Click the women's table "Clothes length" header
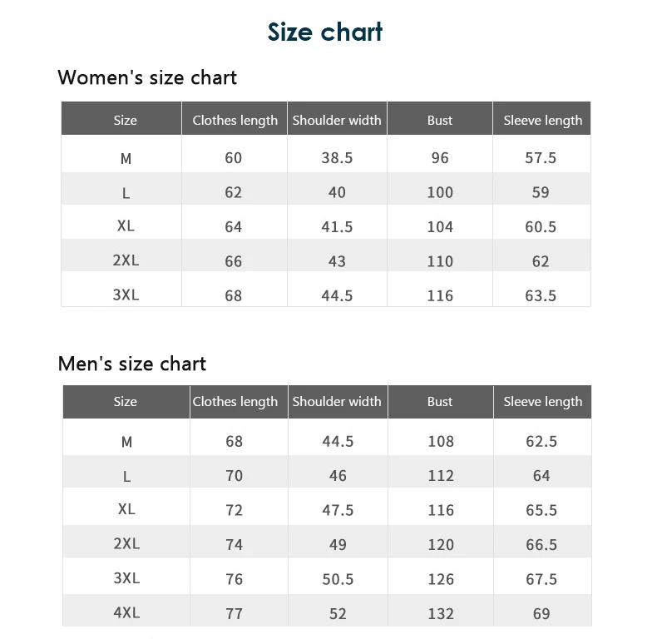Screen dimensions: 657x644 pyautogui.click(x=235, y=120)
